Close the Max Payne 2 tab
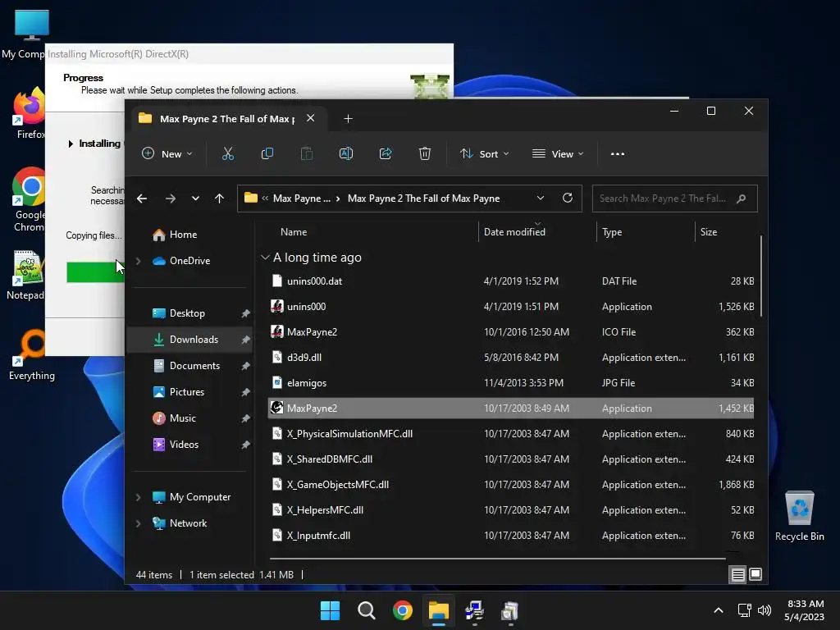Image resolution: width=840 pixels, height=630 pixels. [x=311, y=118]
